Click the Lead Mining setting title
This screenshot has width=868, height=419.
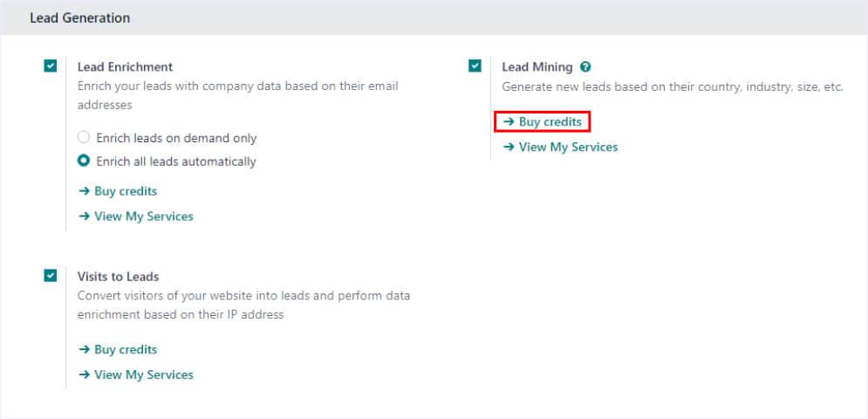click(537, 66)
